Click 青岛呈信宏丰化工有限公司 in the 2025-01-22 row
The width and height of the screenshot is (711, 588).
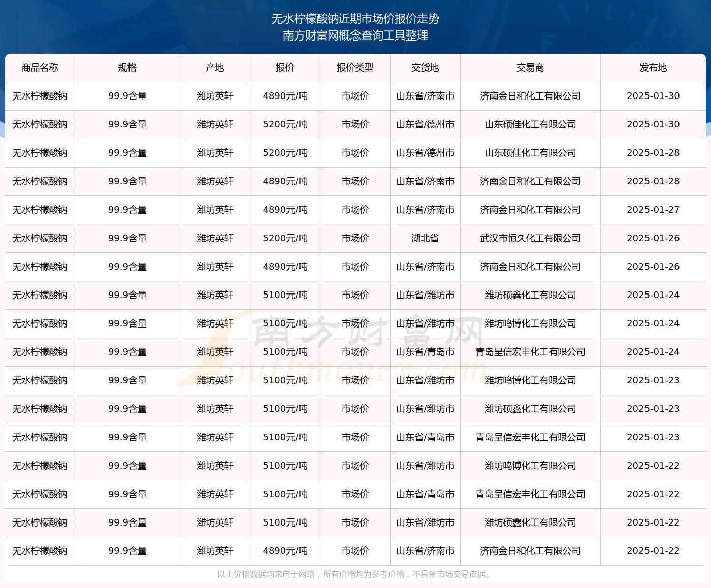pos(530,494)
